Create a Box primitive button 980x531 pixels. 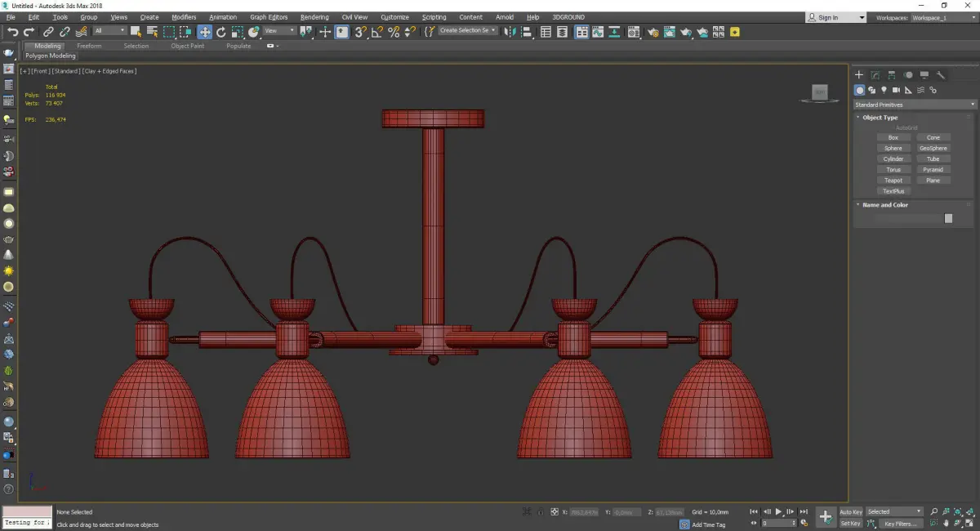pyautogui.click(x=893, y=138)
